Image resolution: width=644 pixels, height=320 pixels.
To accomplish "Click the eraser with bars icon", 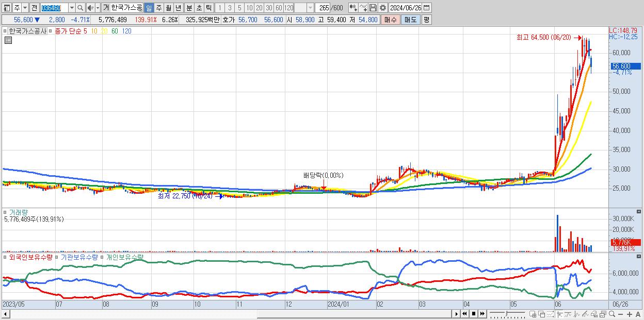I will (x=594, y=314).
